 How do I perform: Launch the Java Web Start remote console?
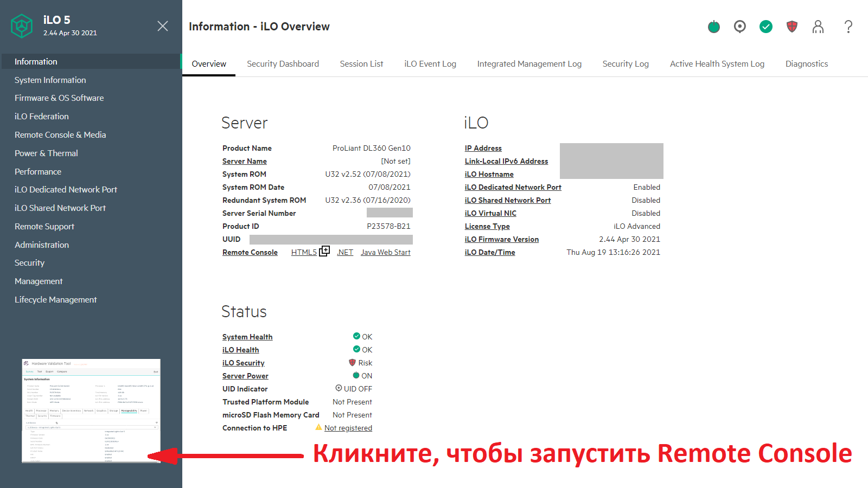(x=385, y=253)
